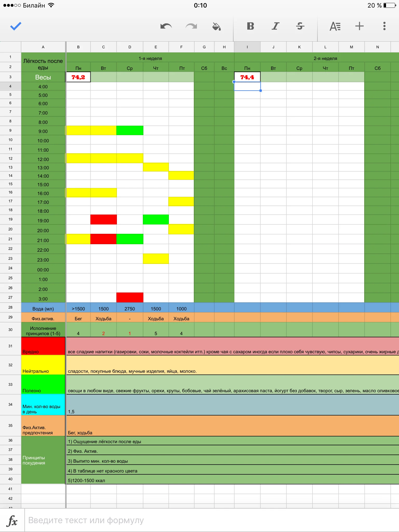
Task: Select the water value cell '>1500'
Action: (x=78, y=308)
